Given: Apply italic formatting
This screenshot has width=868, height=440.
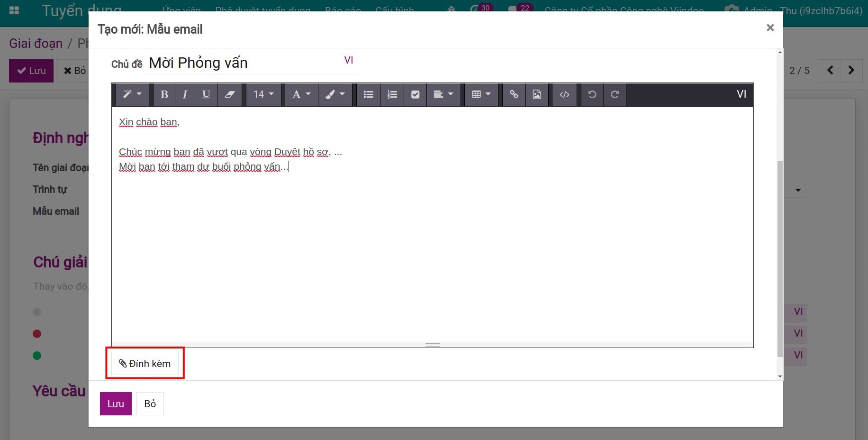Looking at the screenshot, I should pyautogui.click(x=185, y=94).
